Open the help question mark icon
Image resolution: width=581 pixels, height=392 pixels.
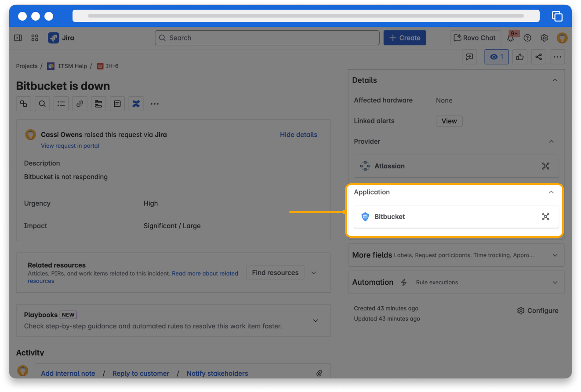tap(527, 38)
